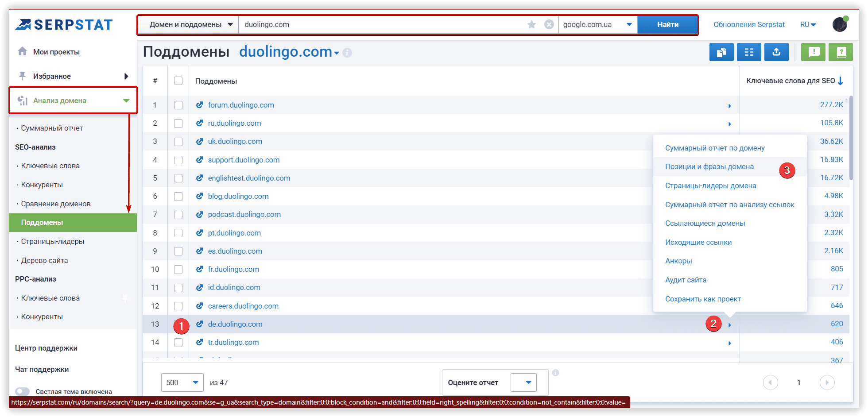Expand actions arrow for tr.duolingo.com row
Screen dimensions: 868x417
[730, 343]
